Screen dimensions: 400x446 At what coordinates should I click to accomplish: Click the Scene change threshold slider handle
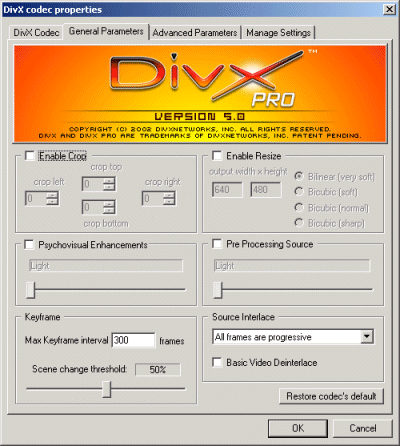(x=106, y=389)
